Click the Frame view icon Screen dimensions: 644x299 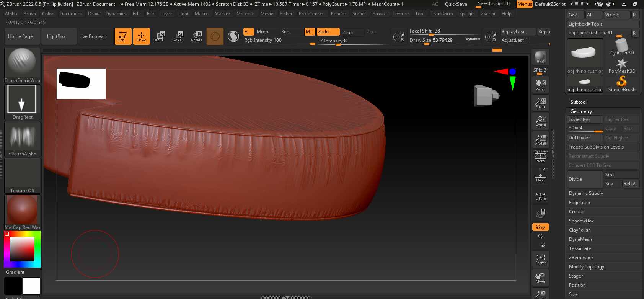pyautogui.click(x=540, y=259)
